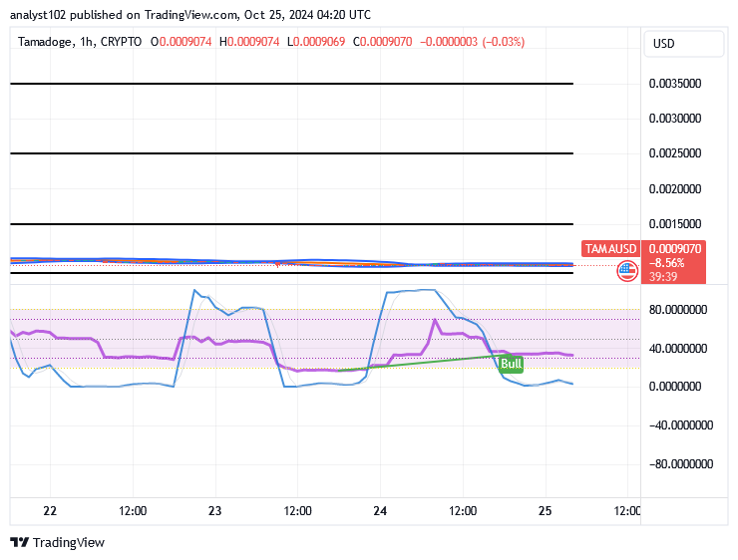Click the current price 0.0009070 tag
738x560 pixels.
[675, 248]
